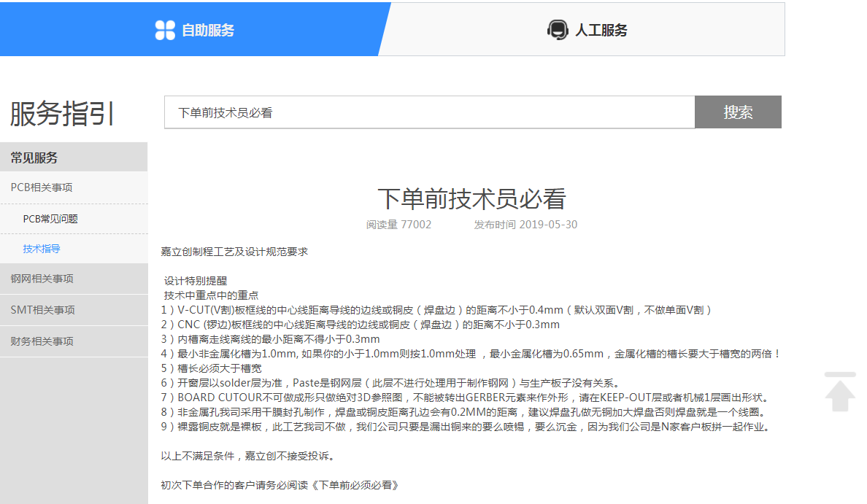Click the back-to-top arrow icon
Screen dimensions: 867x504
tap(839, 392)
